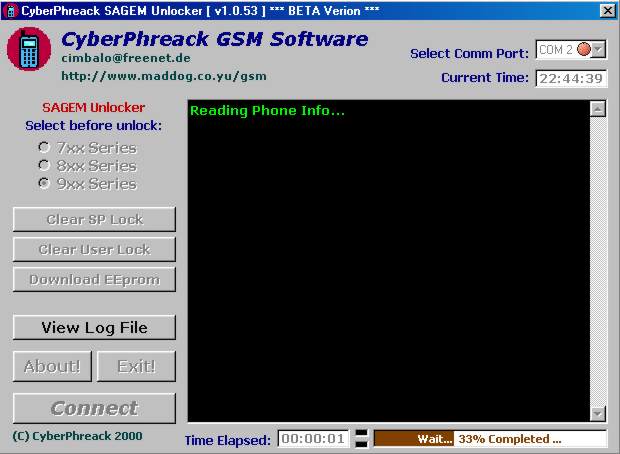620x454 pixels.
Task: Click the http://www.maddog.co.yu/gsm link
Action: click(x=164, y=76)
